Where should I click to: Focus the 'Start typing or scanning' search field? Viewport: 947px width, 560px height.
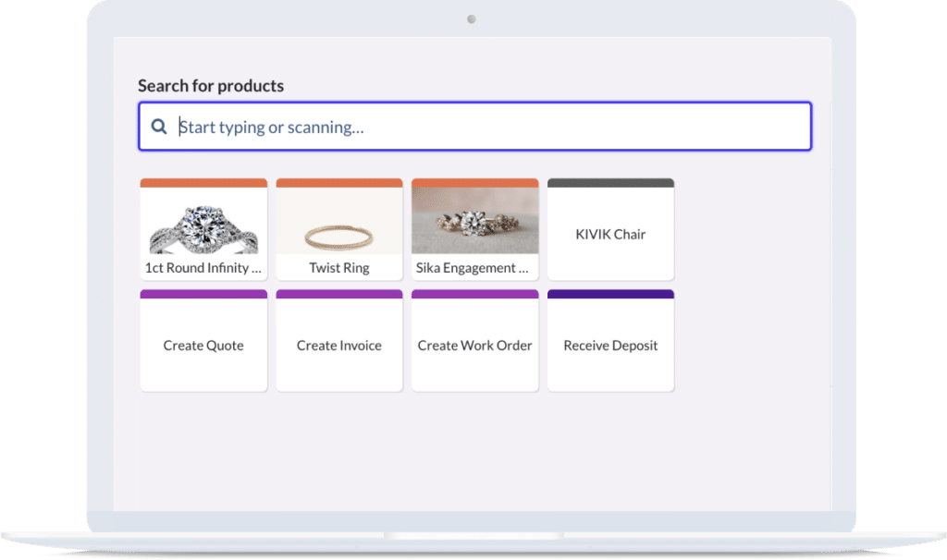(490, 128)
